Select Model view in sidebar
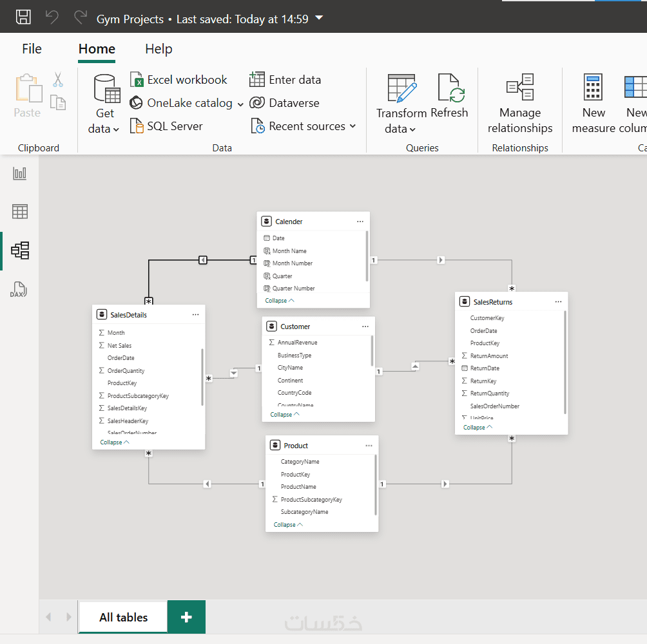The width and height of the screenshot is (647, 644). click(x=20, y=251)
